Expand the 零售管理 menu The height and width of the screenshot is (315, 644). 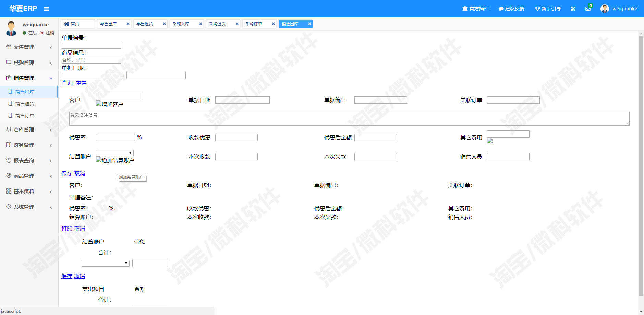(x=29, y=47)
